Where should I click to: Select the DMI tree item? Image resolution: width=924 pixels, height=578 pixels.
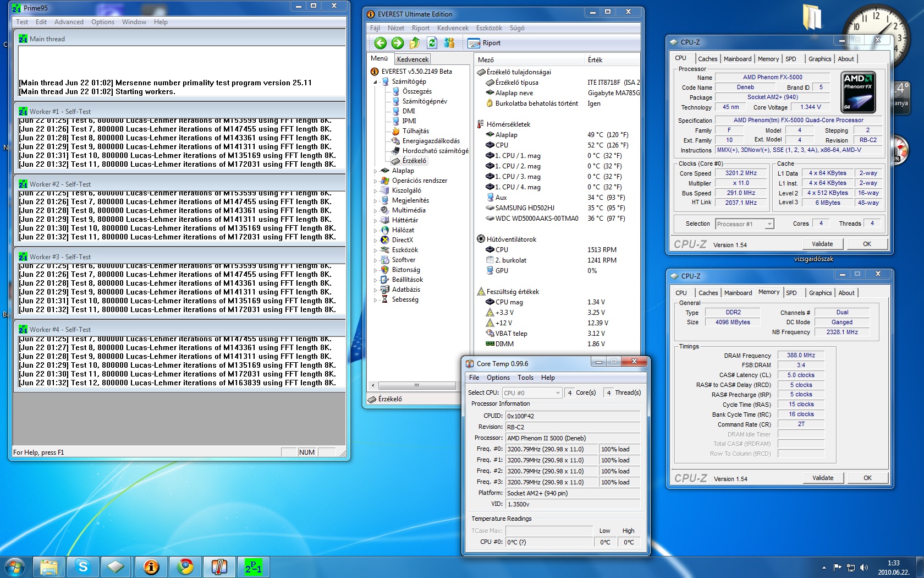pyautogui.click(x=409, y=111)
